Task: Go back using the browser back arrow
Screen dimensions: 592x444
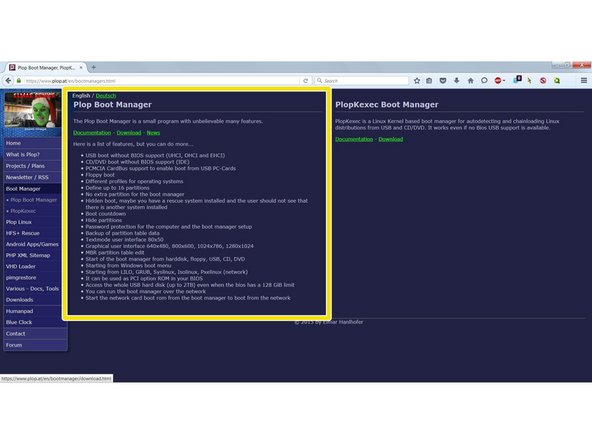Action: [8, 80]
